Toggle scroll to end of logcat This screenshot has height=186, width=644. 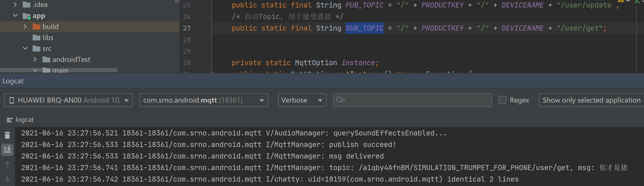coord(7,149)
